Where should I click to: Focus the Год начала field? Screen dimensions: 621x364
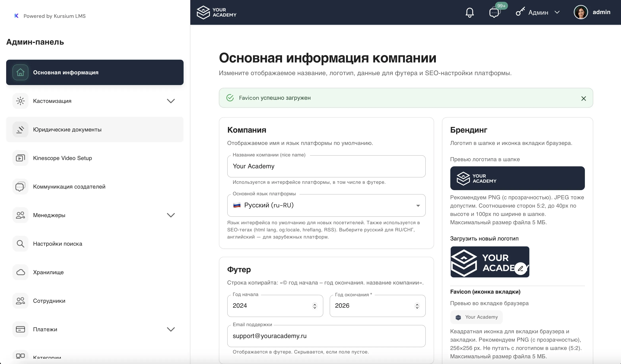click(275, 306)
